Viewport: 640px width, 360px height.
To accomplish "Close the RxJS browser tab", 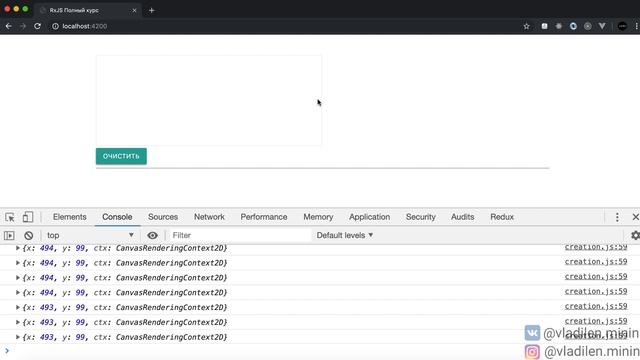I will click(134, 10).
